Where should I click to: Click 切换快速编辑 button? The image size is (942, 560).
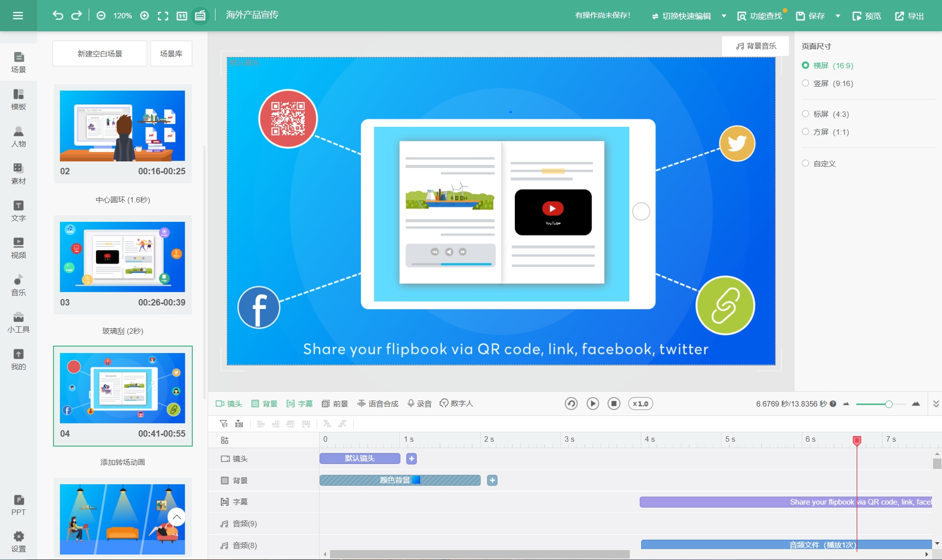(x=681, y=16)
